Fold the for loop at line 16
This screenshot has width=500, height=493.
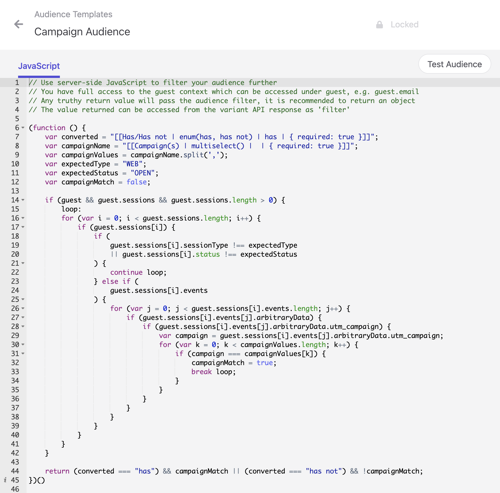tap(23, 218)
